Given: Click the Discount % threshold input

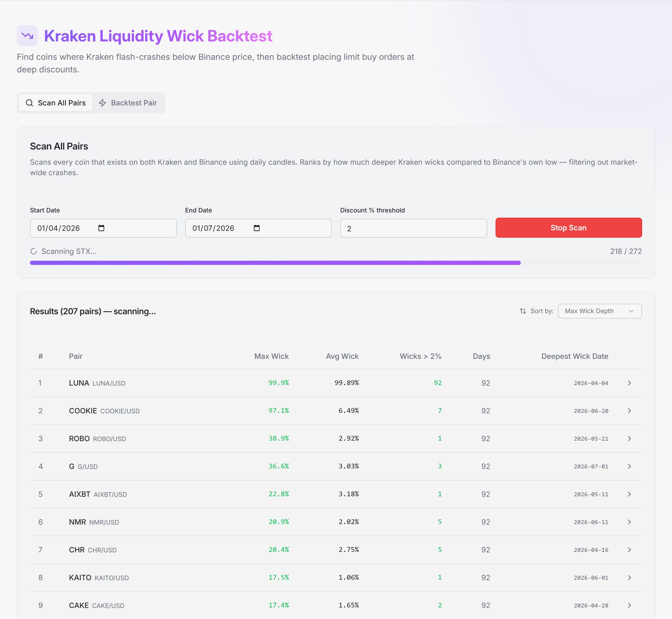Looking at the screenshot, I should click(x=413, y=228).
